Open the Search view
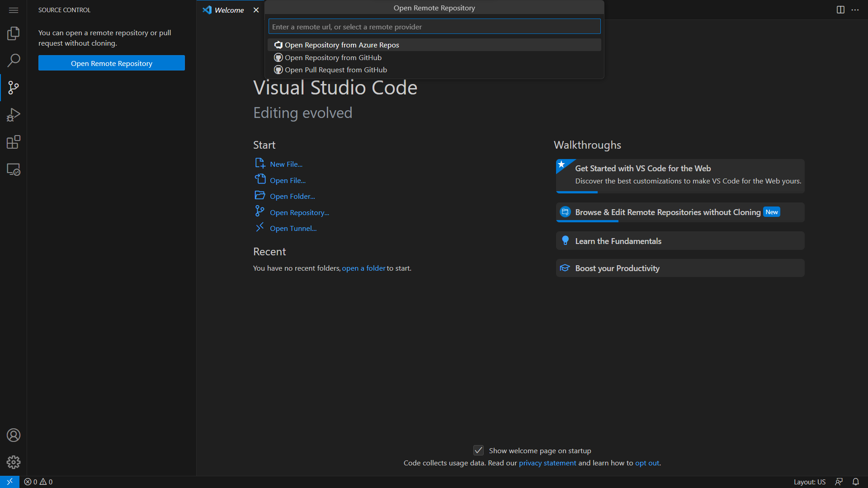This screenshot has height=488, width=868. point(14,60)
